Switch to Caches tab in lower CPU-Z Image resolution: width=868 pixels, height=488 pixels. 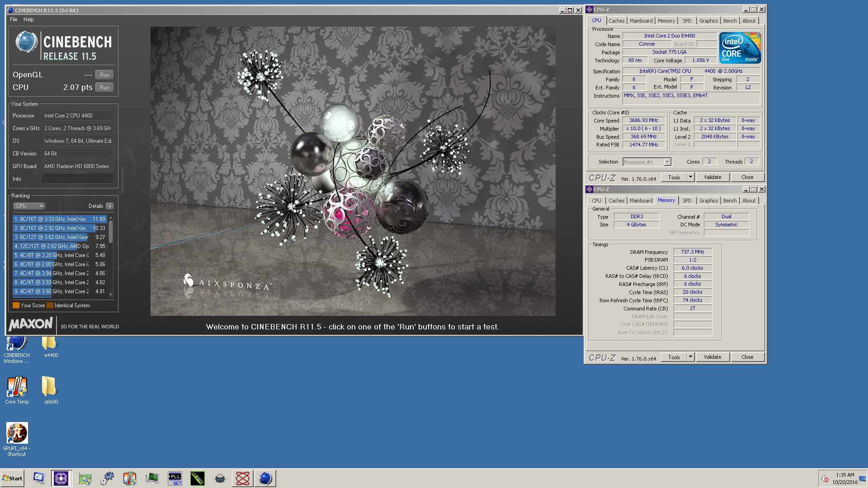616,201
